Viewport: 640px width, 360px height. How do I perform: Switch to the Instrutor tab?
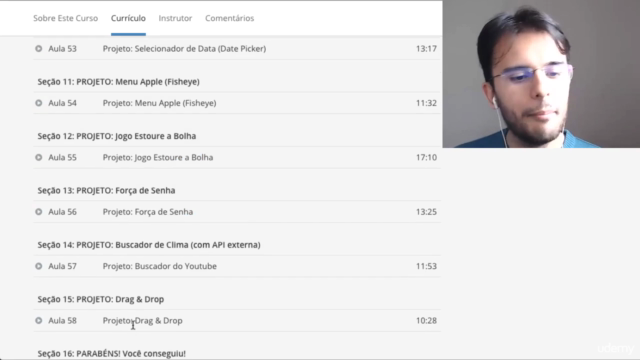pos(175,18)
